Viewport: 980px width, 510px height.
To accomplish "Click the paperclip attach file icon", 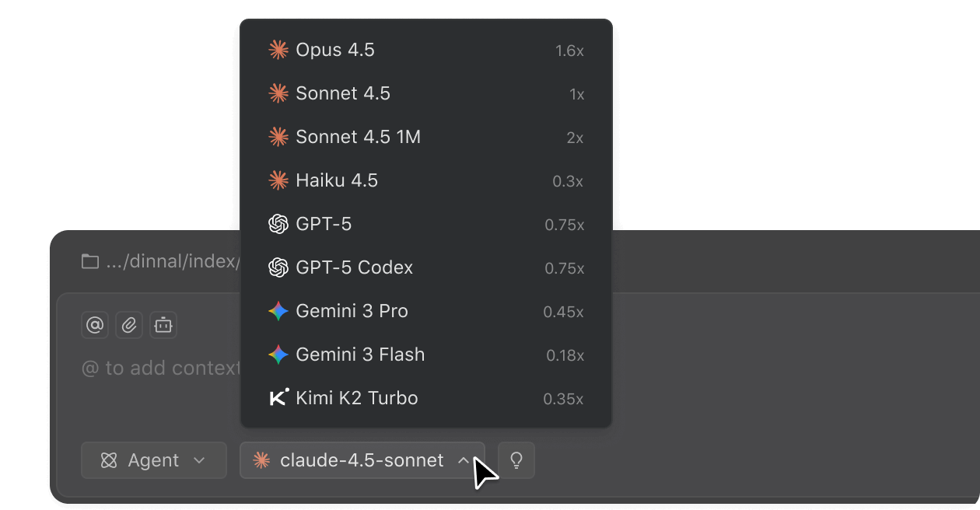I will (129, 325).
